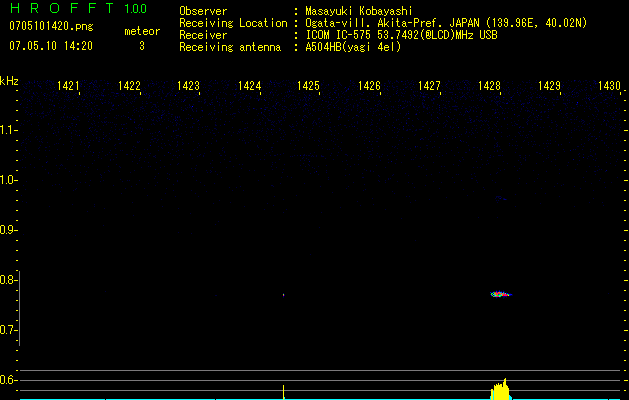629x400 pixels.
Task: Click the 1421 time axis label
Action: click(x=68, y=86)
